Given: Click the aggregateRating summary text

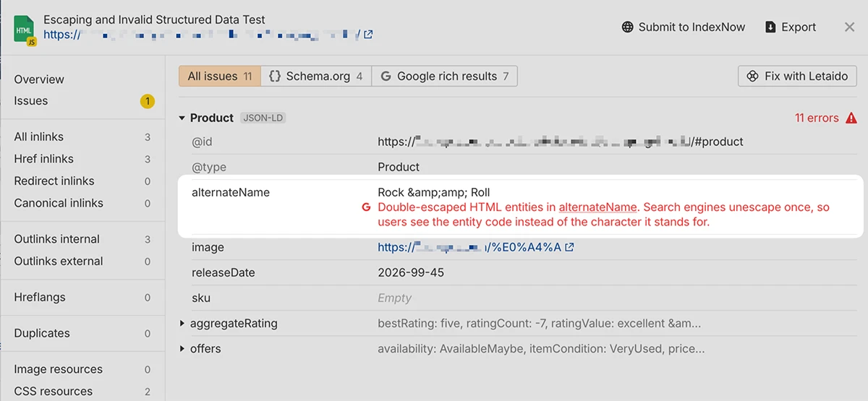Looking at the screenshot, I should (539, 324).
